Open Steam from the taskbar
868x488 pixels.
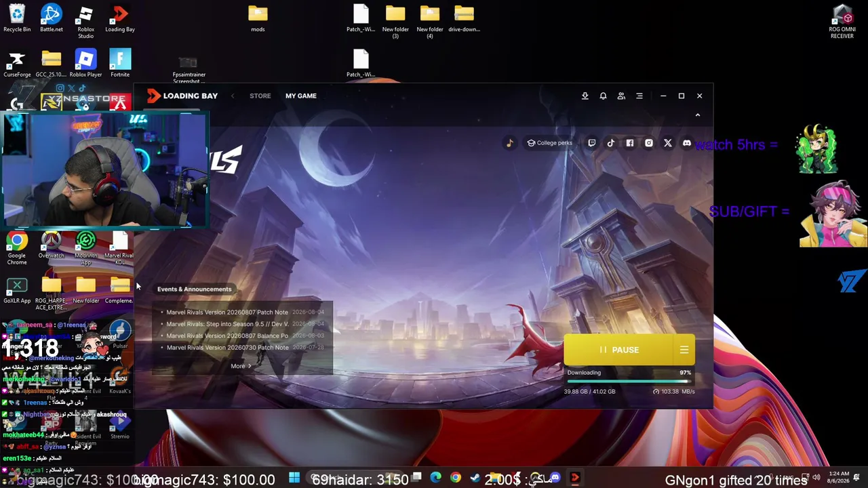475,478
